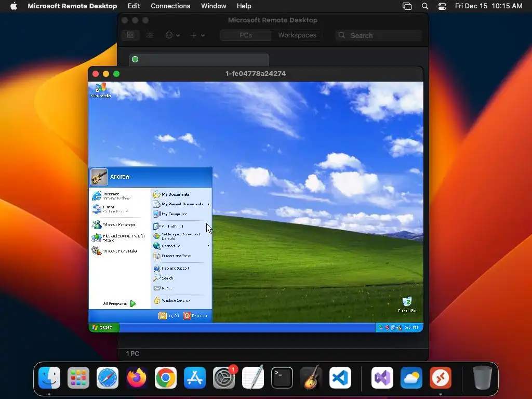
Task: Click the Log Off button
Action: click(169, 316)
